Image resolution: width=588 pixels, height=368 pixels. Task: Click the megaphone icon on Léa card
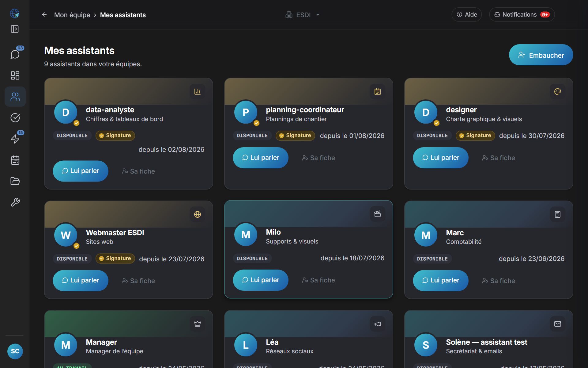point(378,324)
